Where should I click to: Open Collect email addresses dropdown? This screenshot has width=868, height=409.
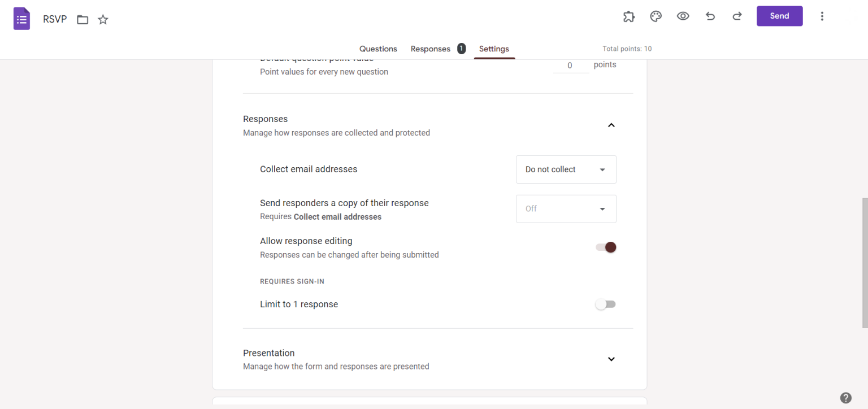tap(566, 169)
